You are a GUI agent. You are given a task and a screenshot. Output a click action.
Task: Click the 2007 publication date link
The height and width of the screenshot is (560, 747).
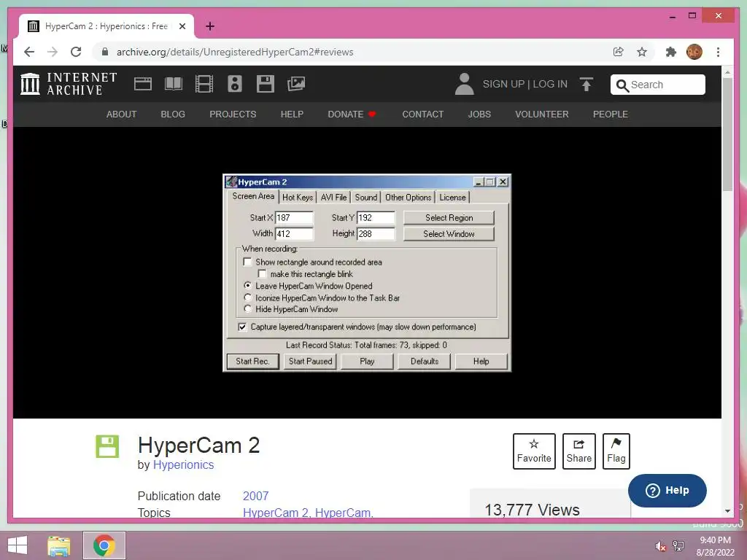pos(256,496)
